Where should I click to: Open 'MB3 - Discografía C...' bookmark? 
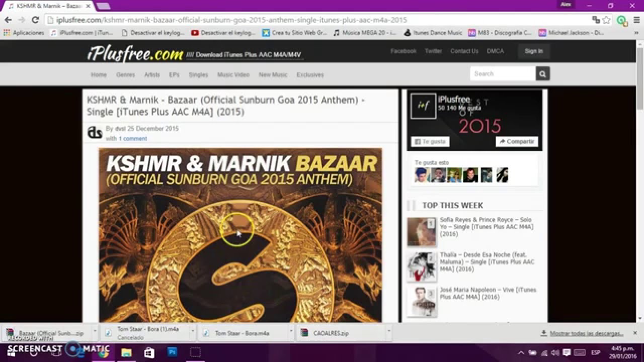coord(500,33)
